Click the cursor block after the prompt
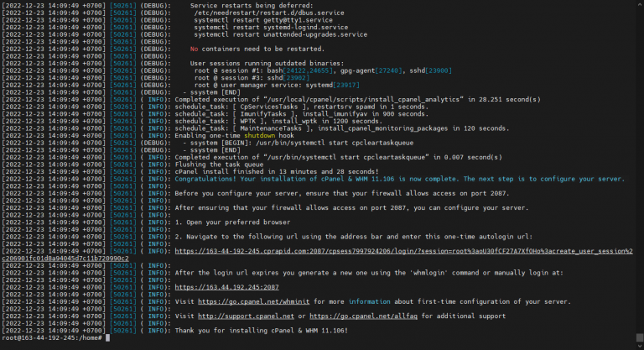Viewport: 644px width, 350px height. pyautogui.click(x=108, y=338)
